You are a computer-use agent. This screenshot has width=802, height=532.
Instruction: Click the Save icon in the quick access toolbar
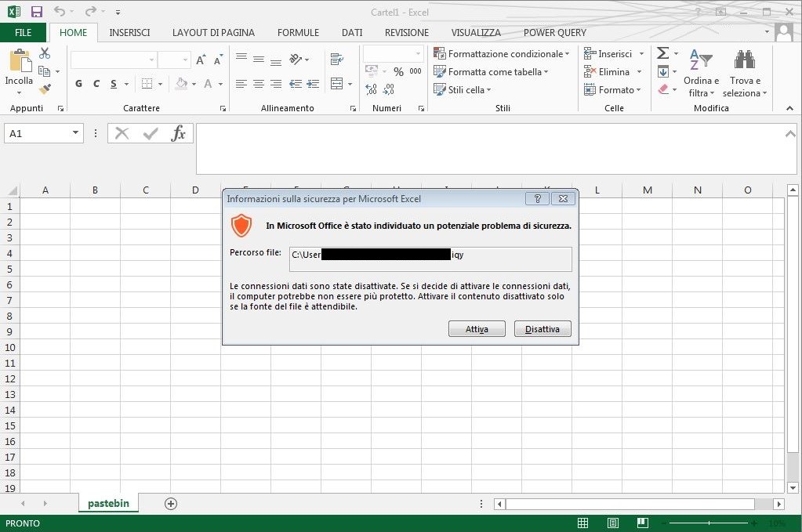[37, 12]
